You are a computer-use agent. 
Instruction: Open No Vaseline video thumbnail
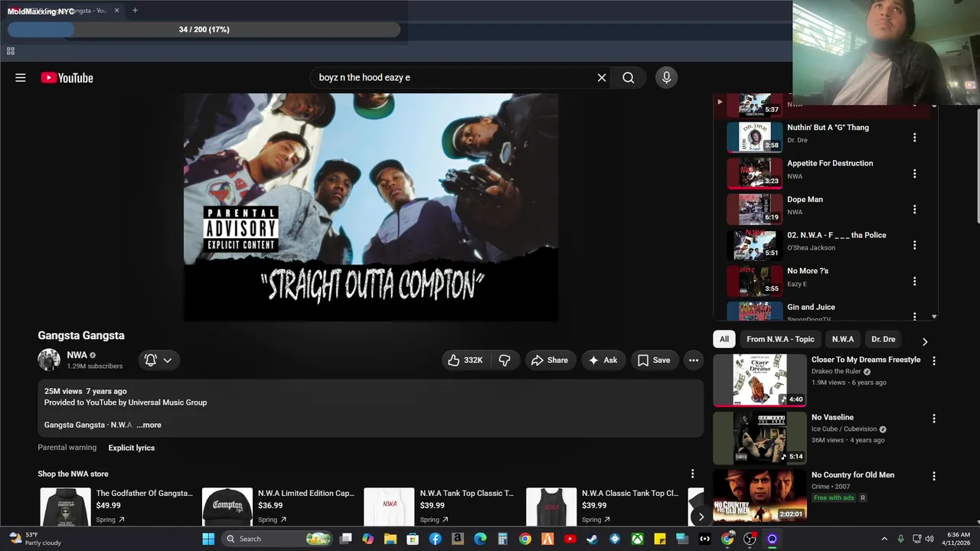click(x=759, y=438)
